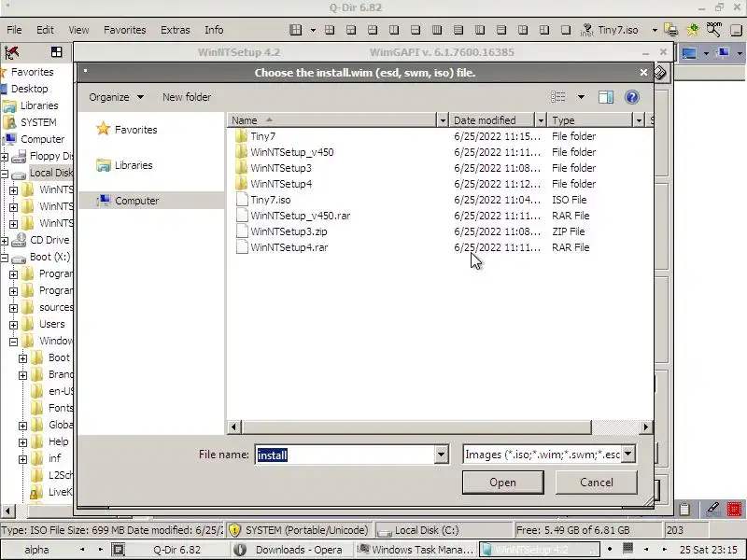Toggle the preview pane icon in file dialog

tap(605, 97)
